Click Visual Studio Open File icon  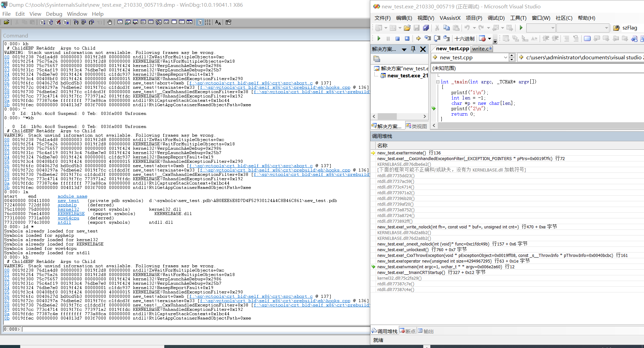407,28
